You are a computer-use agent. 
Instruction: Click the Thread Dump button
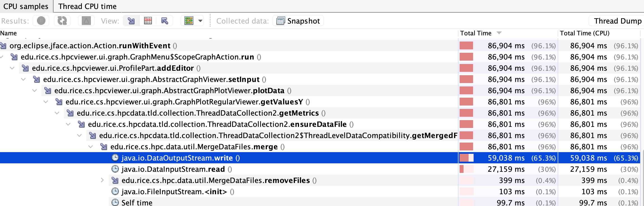coord(617,20)
